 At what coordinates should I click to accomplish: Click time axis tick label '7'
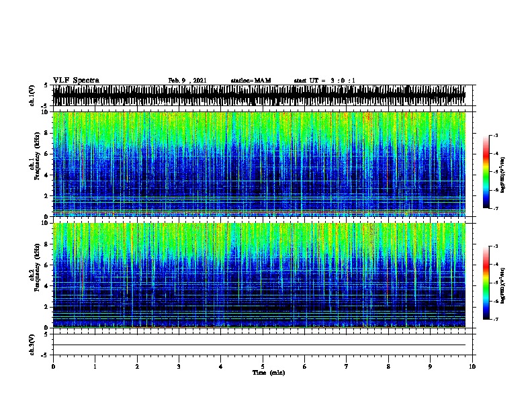click(x=347, y=367)
